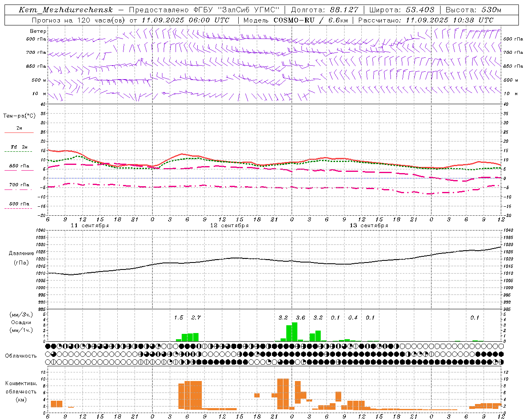Click the Td 2м dew point legend entry
The width and height of the screenshot is (525, 420).
click(x=19, y=147)
